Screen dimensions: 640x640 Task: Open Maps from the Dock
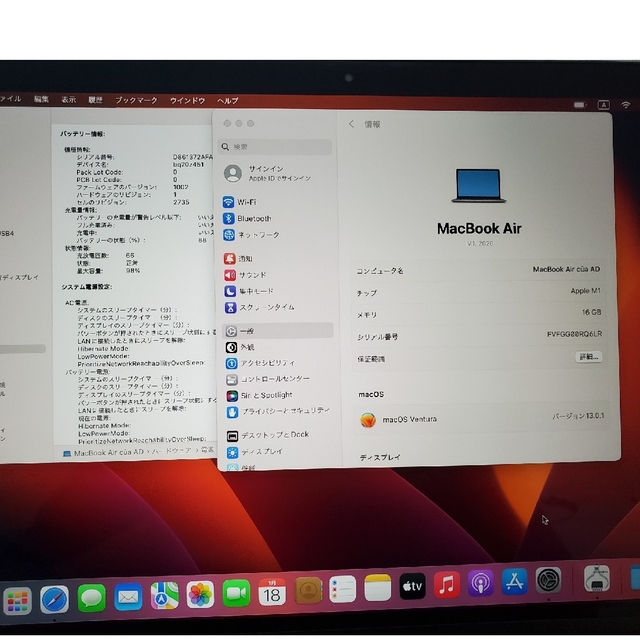tap(164, 596)
